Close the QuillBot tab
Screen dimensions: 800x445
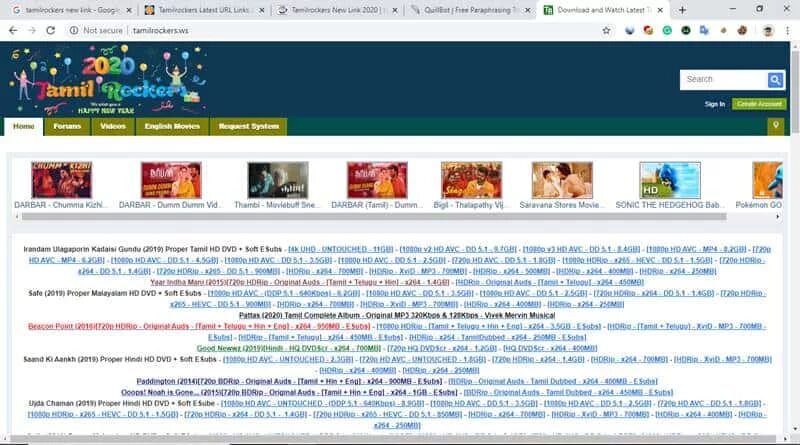point(528,10)
